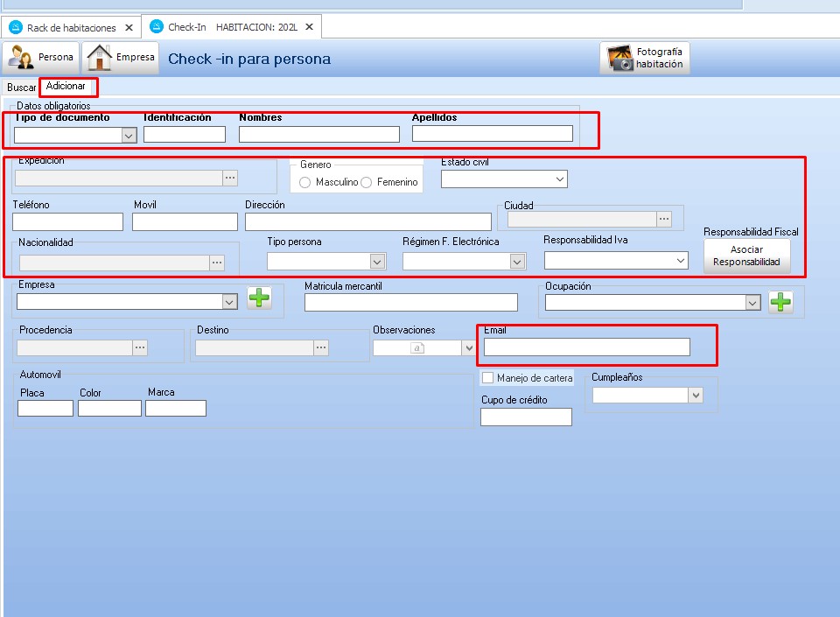Click green plus icon beside Ocupación
840x617 pixels.
pyautogui.click(x=780, y=302)
